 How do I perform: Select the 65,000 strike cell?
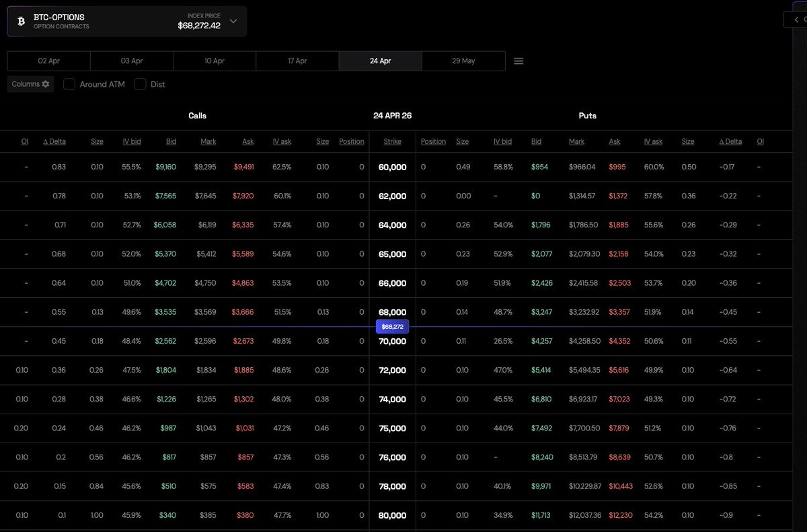pyautogui.click(x=392, y=254)
